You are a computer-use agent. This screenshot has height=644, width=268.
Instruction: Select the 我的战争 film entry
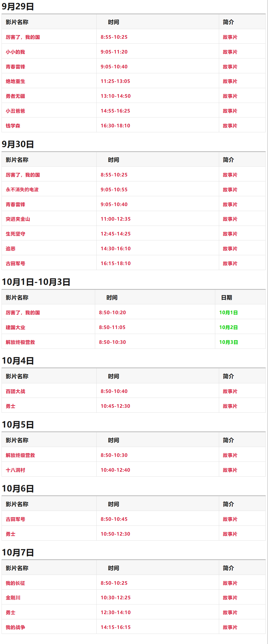coord(15,627)
